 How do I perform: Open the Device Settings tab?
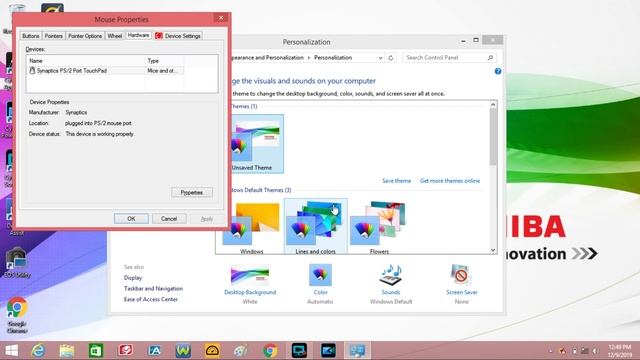(x=178, y=36)
